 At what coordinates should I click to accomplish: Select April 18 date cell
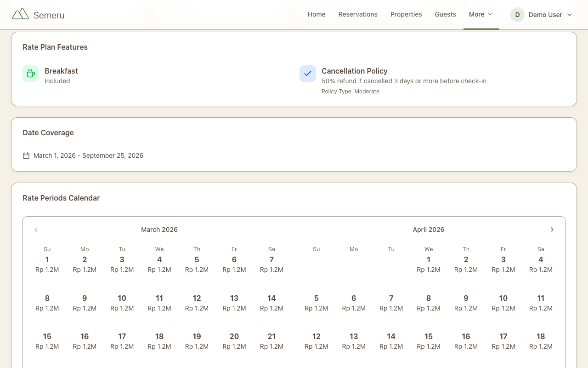point(541,341)
